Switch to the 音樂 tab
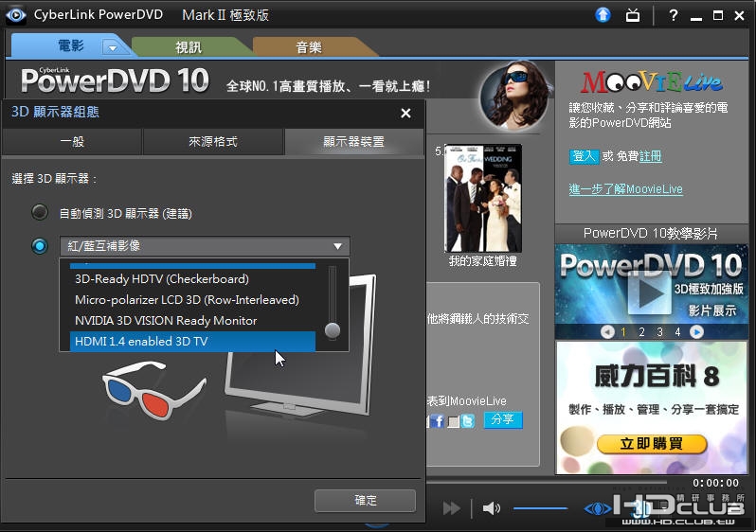Viewport: 756px width, 532px height. 309,47
